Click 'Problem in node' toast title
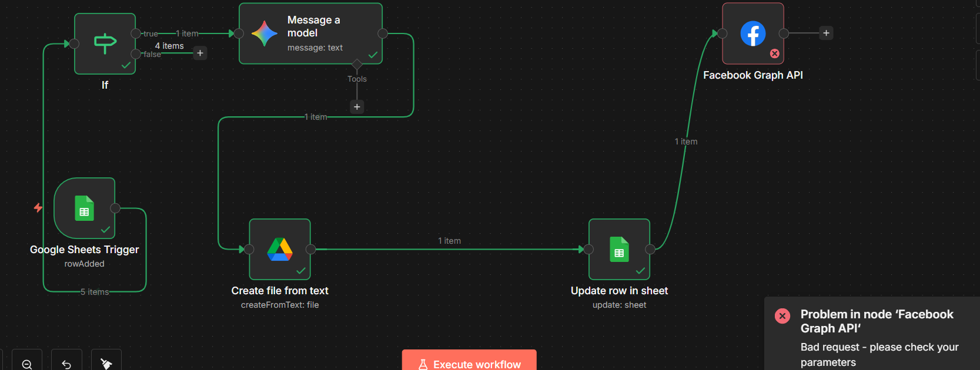980x370 pixels. [x=877, y=321]
